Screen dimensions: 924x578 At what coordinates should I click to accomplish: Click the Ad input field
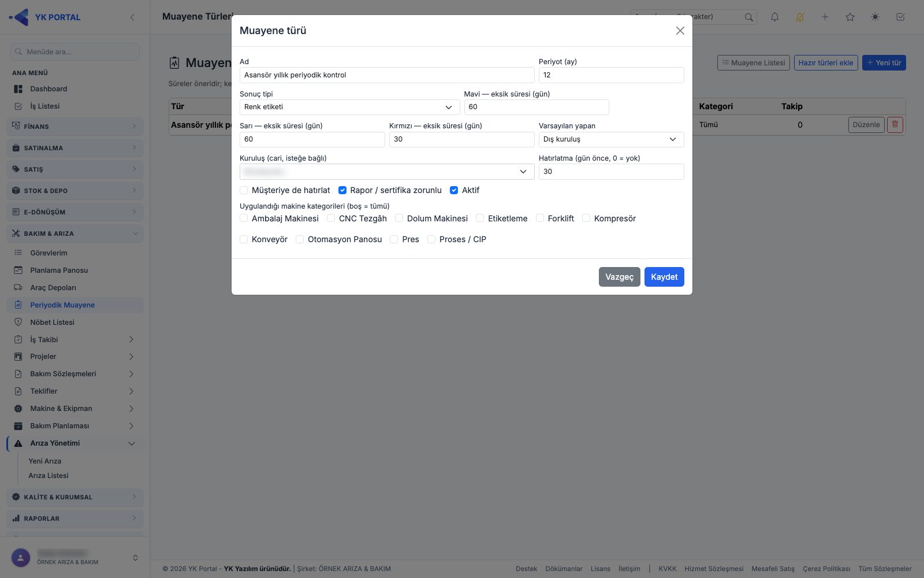pyautogui.click(x=387, y=75)
